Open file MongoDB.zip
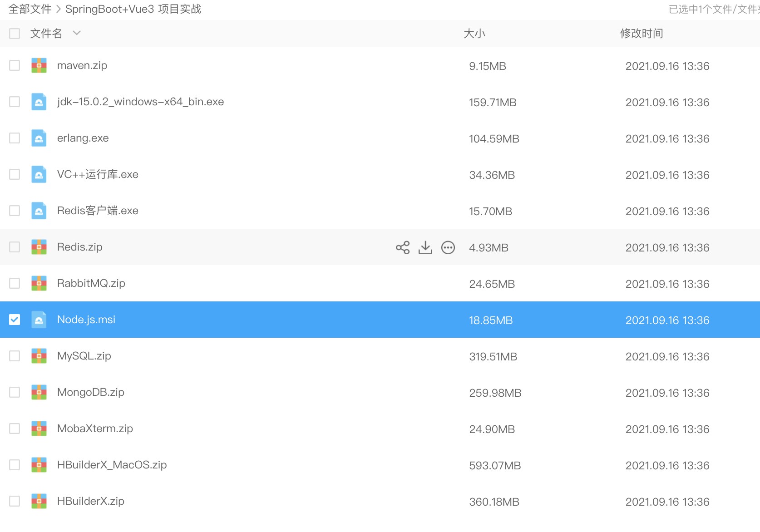Viewport: 760px width, 532px height. coord(91,392)
